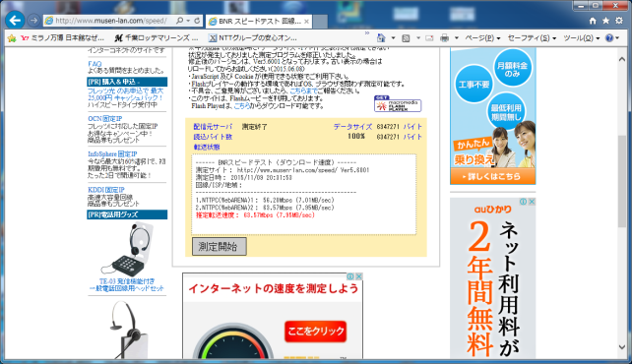Click the データサイズ label

coord(352,127)
